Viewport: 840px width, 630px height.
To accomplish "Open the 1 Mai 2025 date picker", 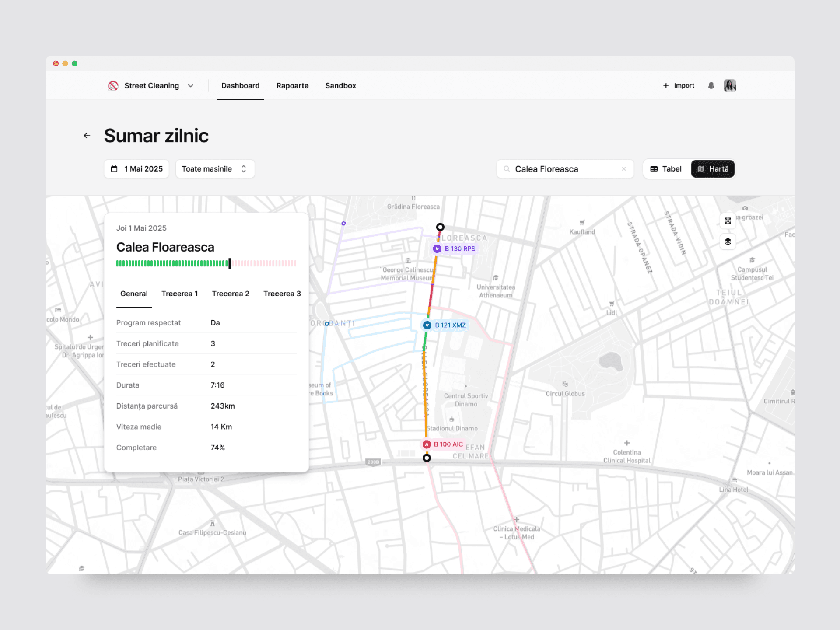I will [136, 169].
